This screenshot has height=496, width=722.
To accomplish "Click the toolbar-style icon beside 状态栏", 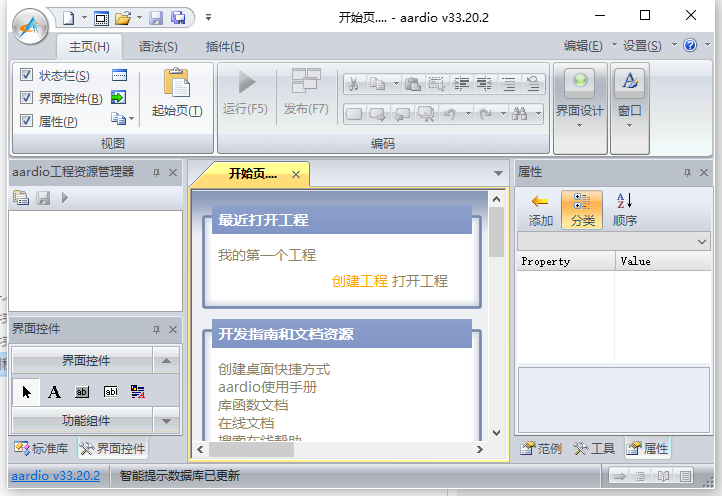I will (119, 75).
